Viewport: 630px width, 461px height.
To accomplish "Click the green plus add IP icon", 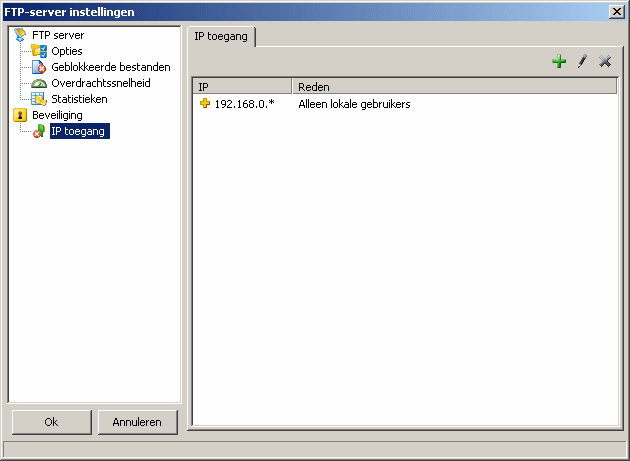I will [559, 61].
